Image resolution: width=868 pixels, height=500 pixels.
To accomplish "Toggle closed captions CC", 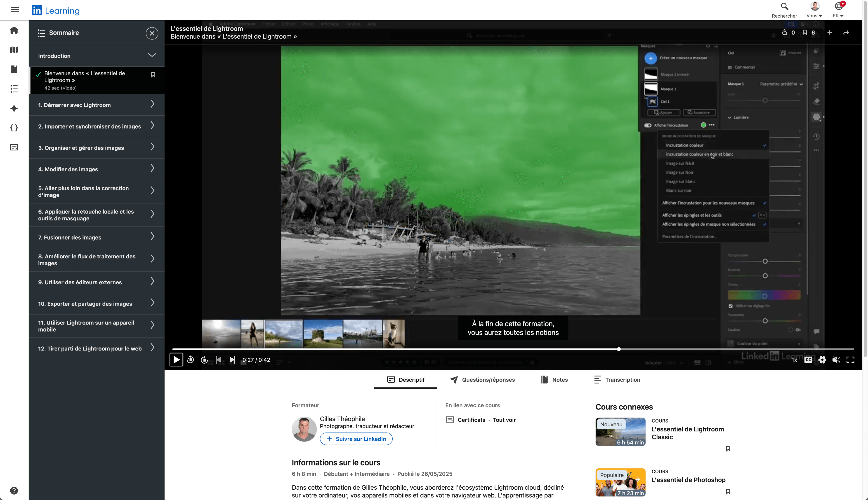I will pos(808,360).
